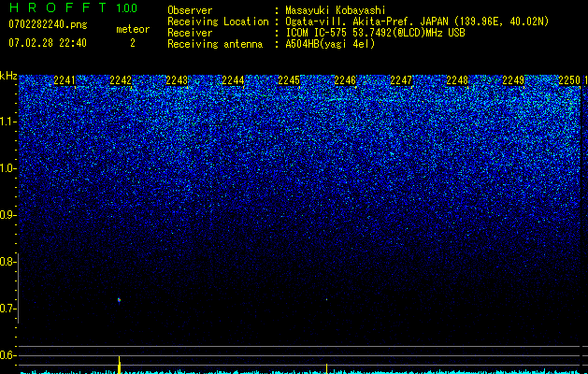Viewport: 588px width, 374px height.
Task: Click the faint meteor echo dot near 2246
Action: (x=326, y=300)
